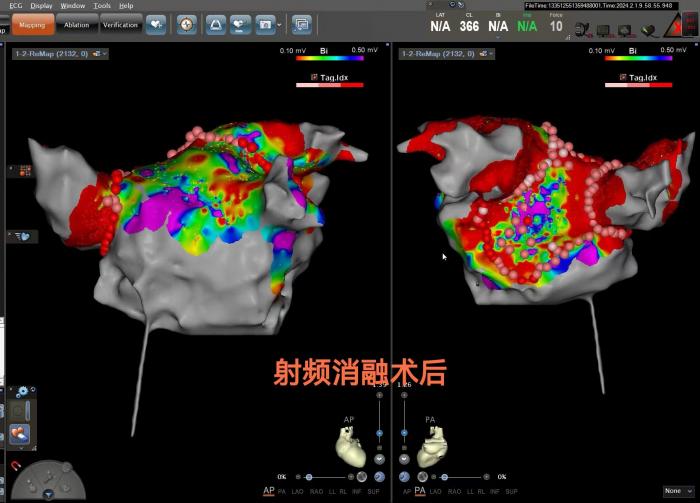This screenshot has width=700, height=503.
Task: Switch to the Ablation stage
Action: [77, 25]
